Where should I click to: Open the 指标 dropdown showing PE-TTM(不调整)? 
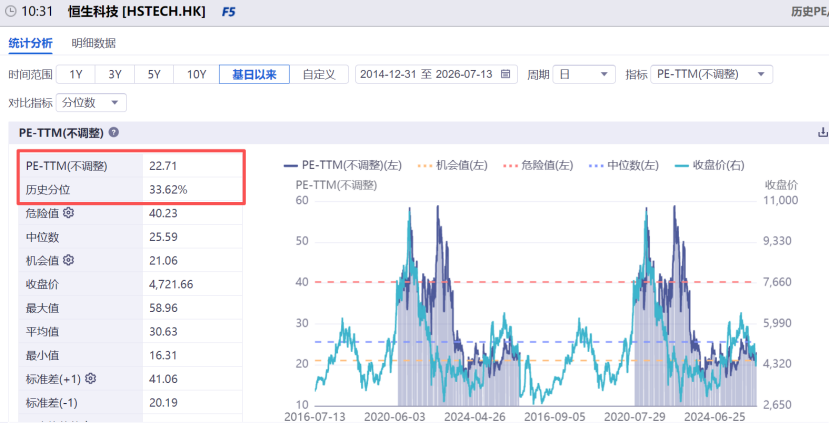(x=711, y=74)
